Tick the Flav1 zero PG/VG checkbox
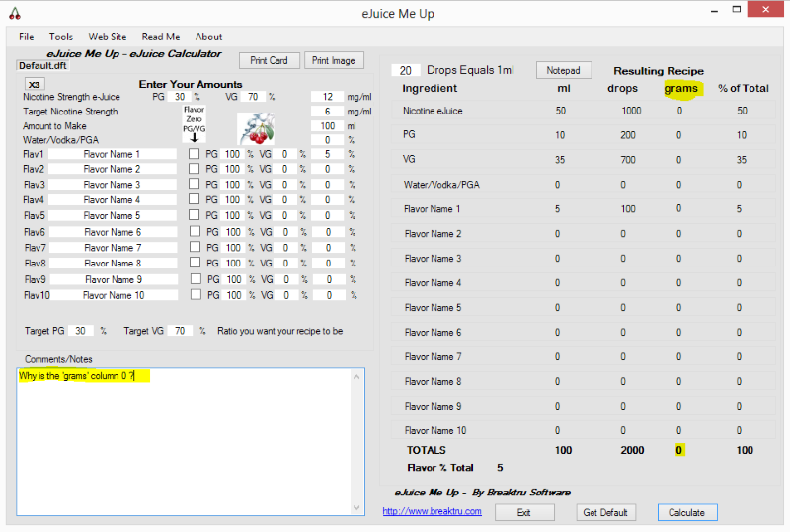The height and width of the screenshot is (532, 790). [194, 154]
